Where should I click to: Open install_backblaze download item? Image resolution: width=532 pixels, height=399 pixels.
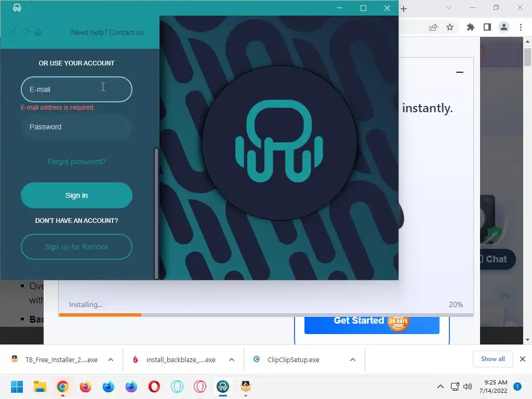[175, 360]
